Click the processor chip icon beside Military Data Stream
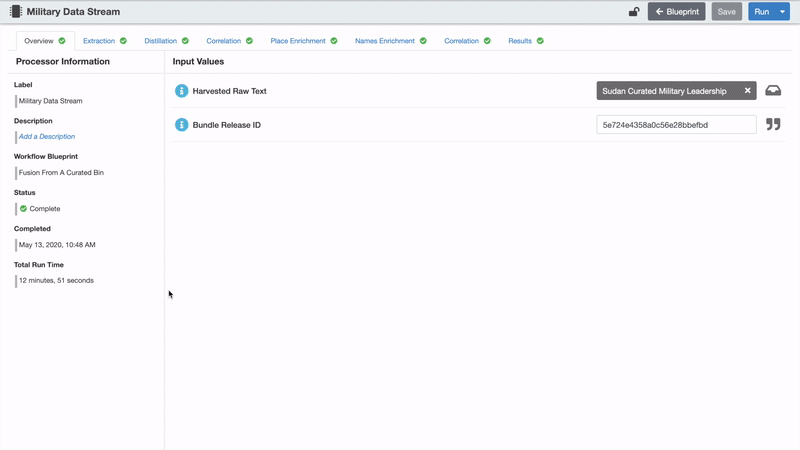 click(16, 11)
